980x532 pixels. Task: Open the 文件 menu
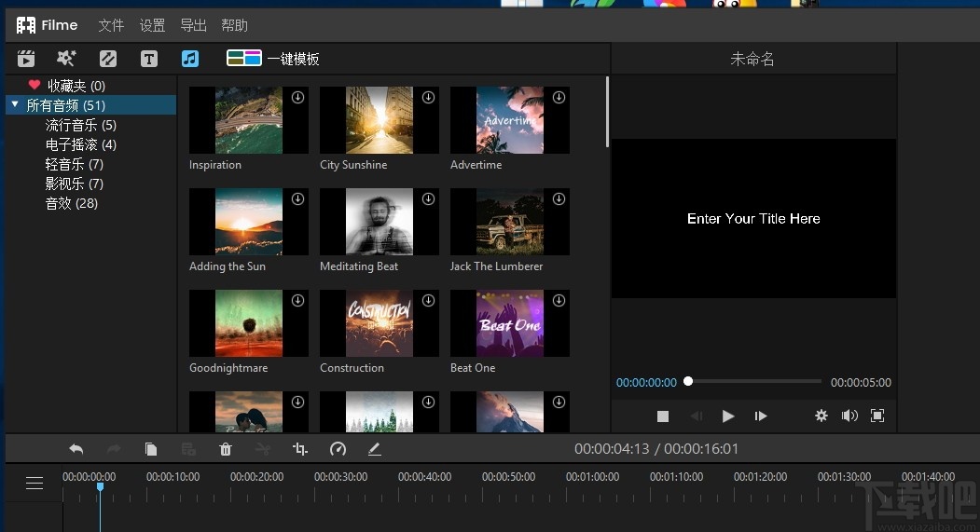(111, 25)
